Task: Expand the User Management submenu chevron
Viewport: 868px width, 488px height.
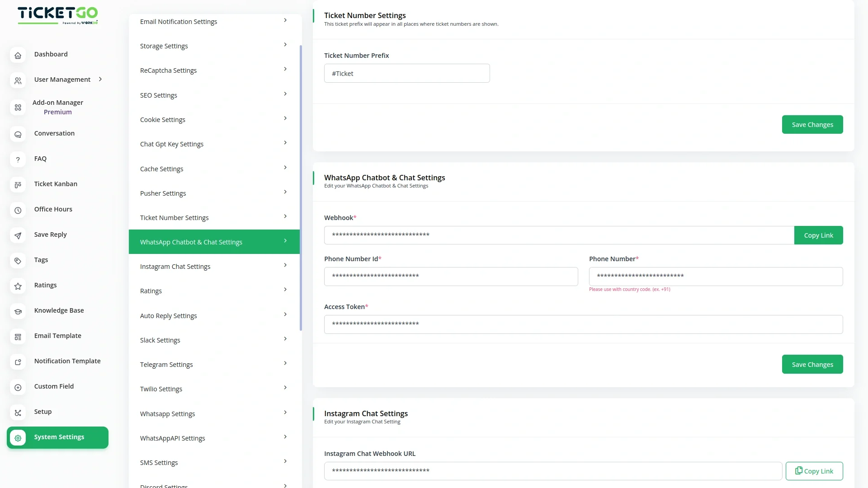Action: tap(100, 79)
